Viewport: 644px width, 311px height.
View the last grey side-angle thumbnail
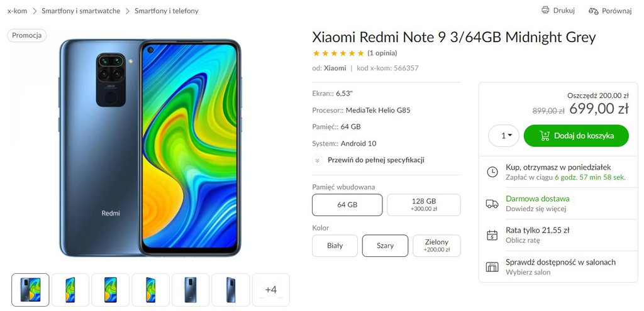(x=231, y=290)
